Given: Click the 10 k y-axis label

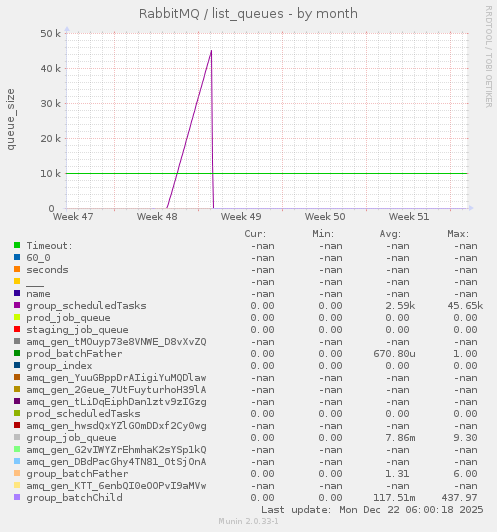Looking at the screenshot, I should pos(51,174).
